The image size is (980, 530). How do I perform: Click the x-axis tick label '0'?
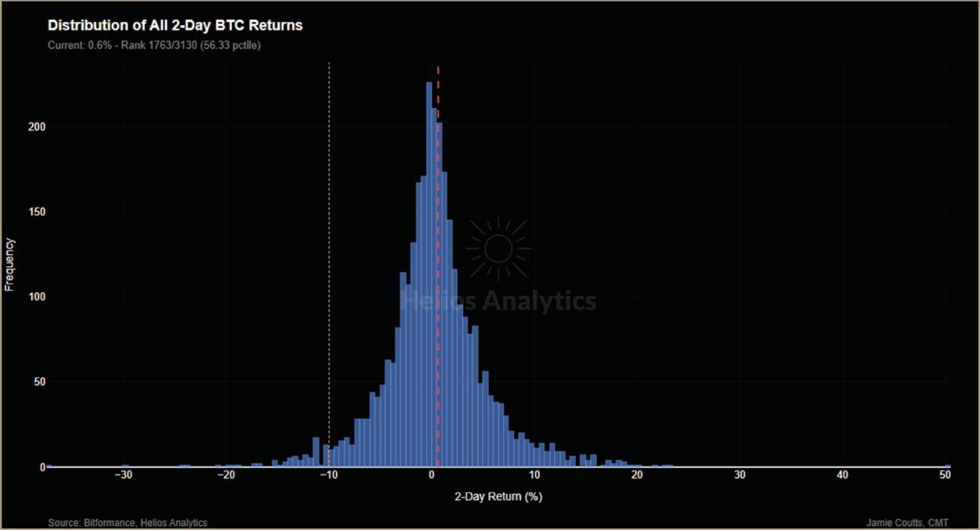[x=431, y=475]
